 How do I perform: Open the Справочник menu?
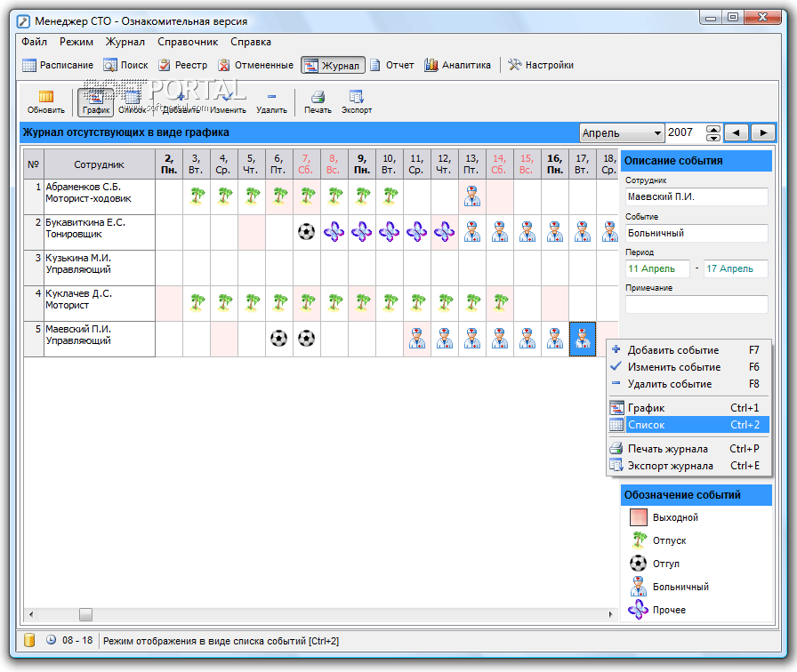188,42
